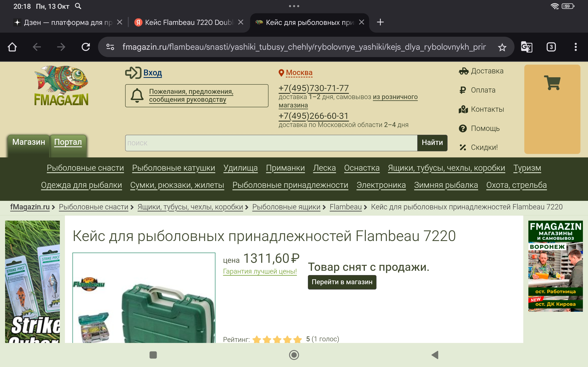Open the shopping cart icon
Viewport: 588px width, 367px height.
[552, 83]
